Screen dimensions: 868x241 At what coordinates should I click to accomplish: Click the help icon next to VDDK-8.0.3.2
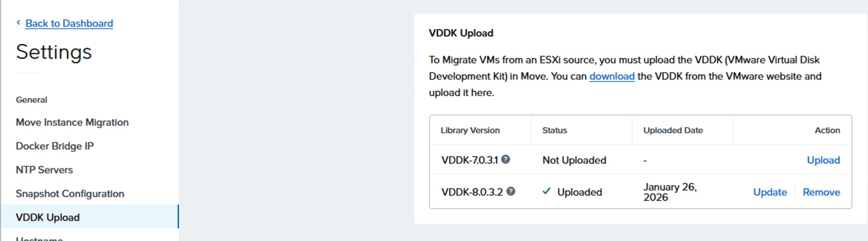tap(511, 192)
